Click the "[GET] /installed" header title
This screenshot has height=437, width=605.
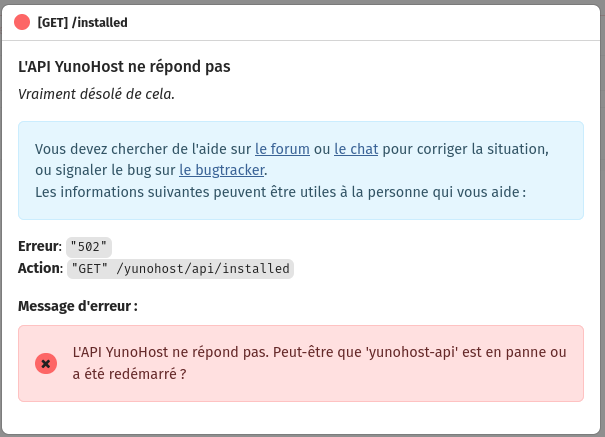tap(82, 22)
